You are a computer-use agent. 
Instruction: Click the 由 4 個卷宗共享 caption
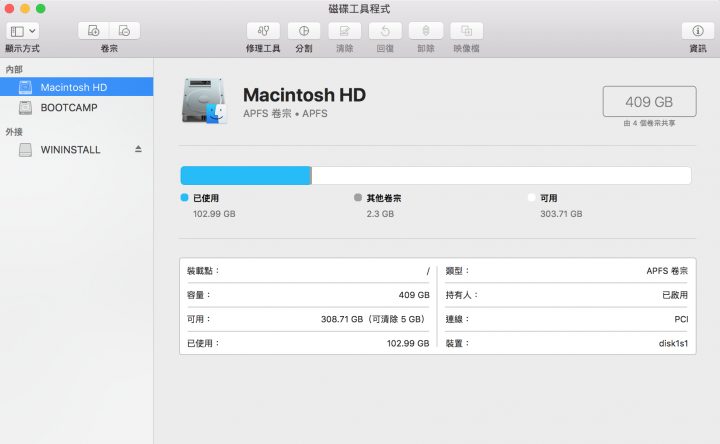coord(649,123)
